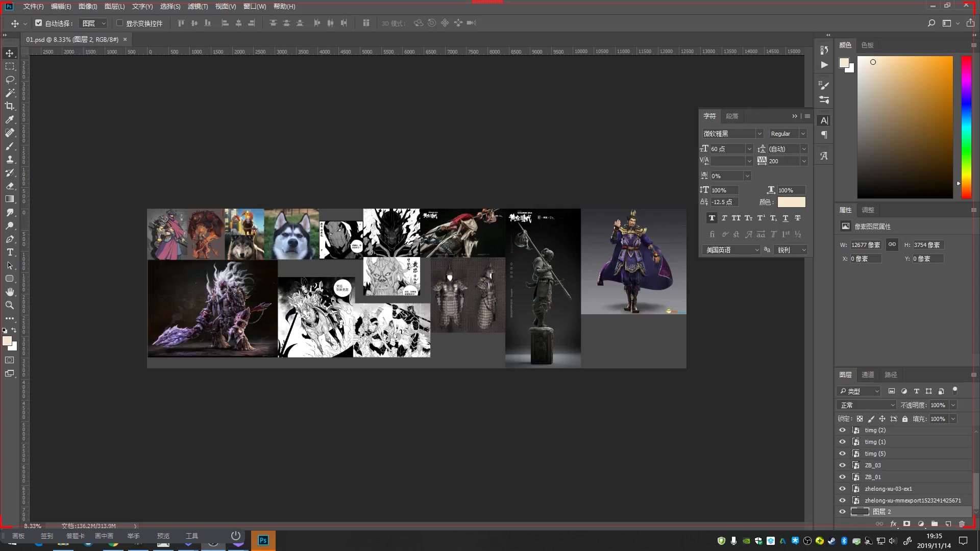This screenshot has height=551, width=980.
Task: Select the Eraser tool
Action: tap(10, 186)
